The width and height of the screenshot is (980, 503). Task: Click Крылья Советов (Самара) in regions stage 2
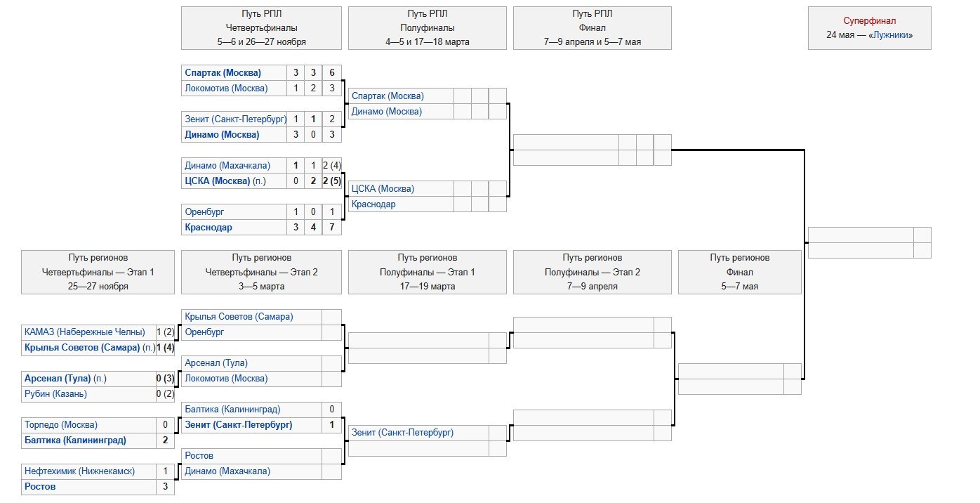coord(239,317)
